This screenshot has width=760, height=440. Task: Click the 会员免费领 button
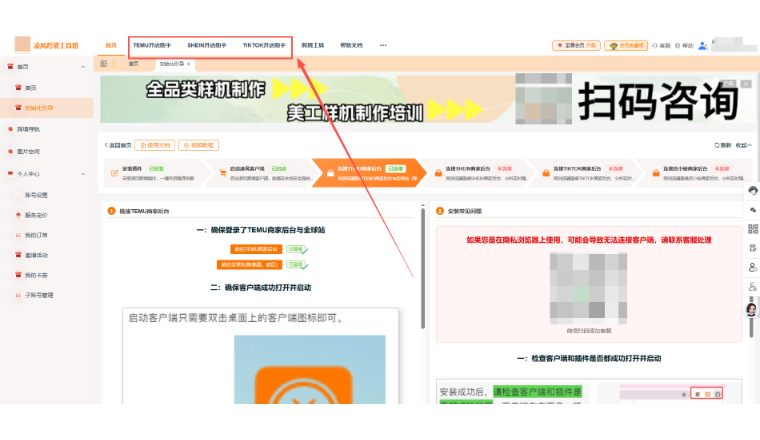[626, 46]
